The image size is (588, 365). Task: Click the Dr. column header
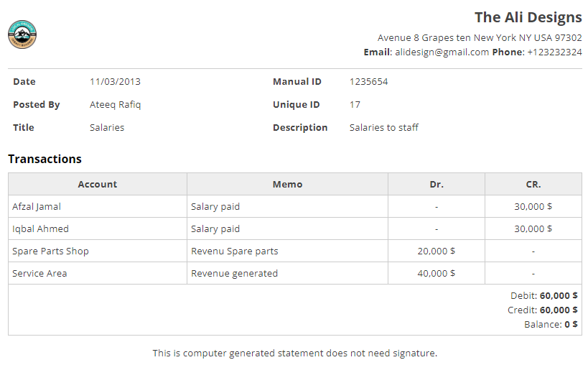point(437,184)
